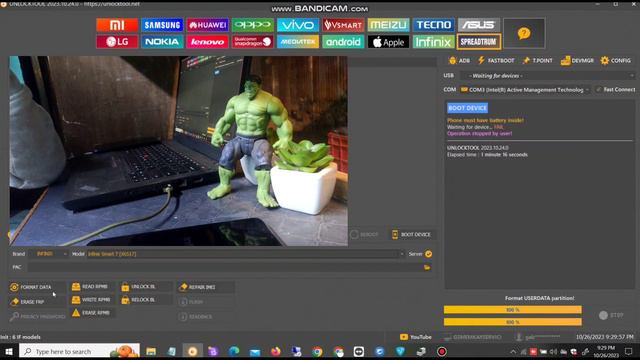
Task: Open the ADB tab
Action: (x=459, y=60)
